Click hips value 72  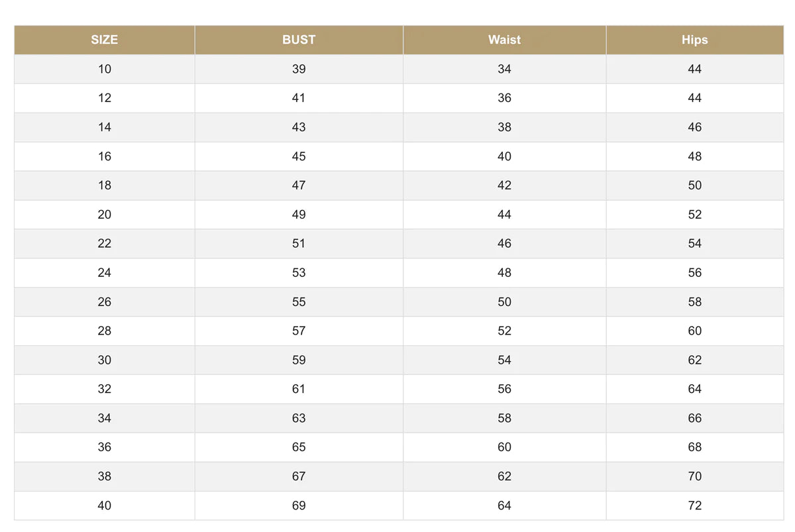pyautogui.click(x=694, y=505)
